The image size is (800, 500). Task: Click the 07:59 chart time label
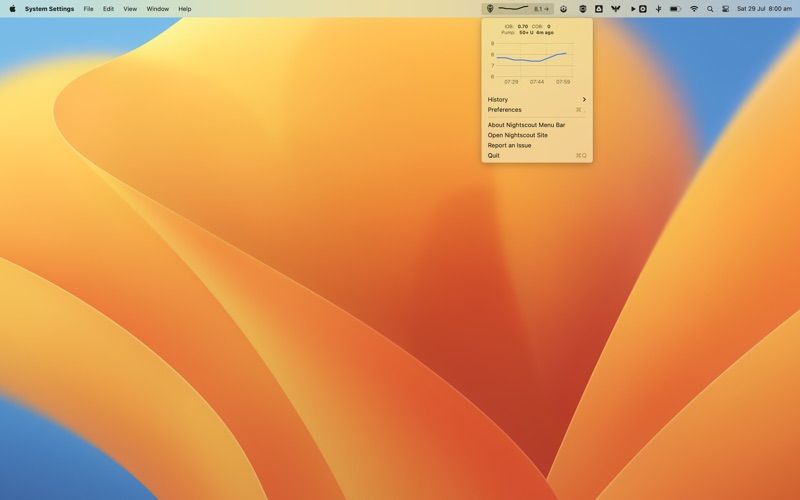coord(563,82)
